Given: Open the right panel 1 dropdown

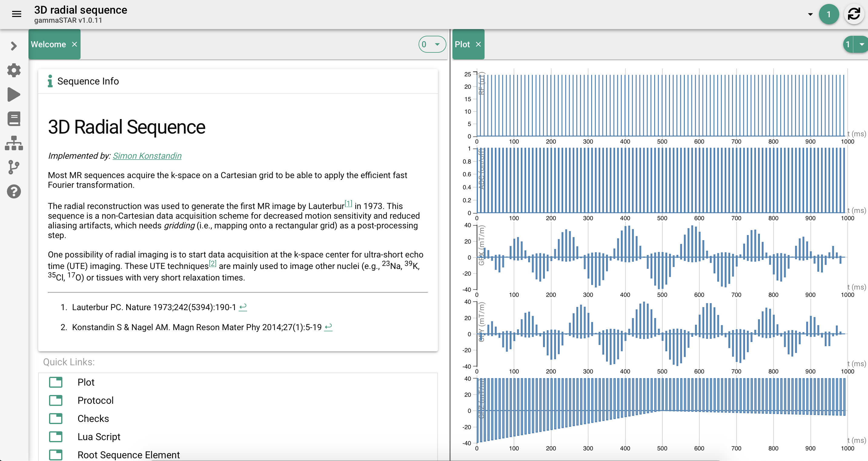Looking at the screenshot, I should pyautogui.click(x=861, y=44).
